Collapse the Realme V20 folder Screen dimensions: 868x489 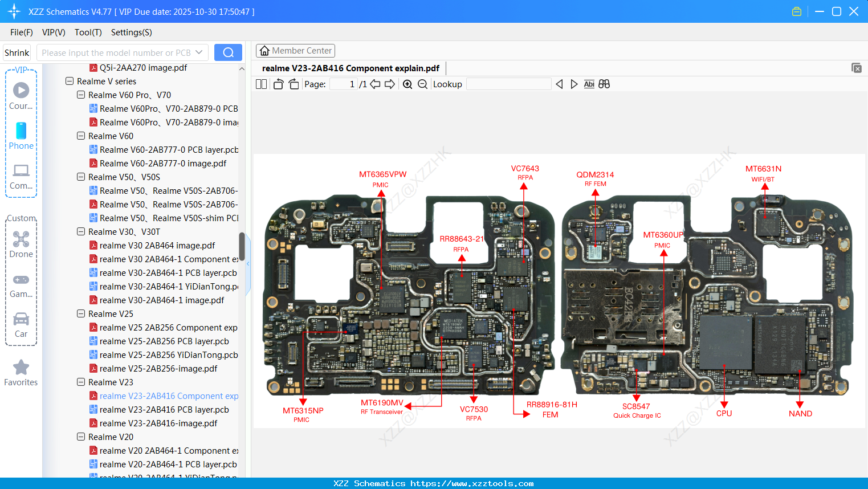[x=81, y=437]
